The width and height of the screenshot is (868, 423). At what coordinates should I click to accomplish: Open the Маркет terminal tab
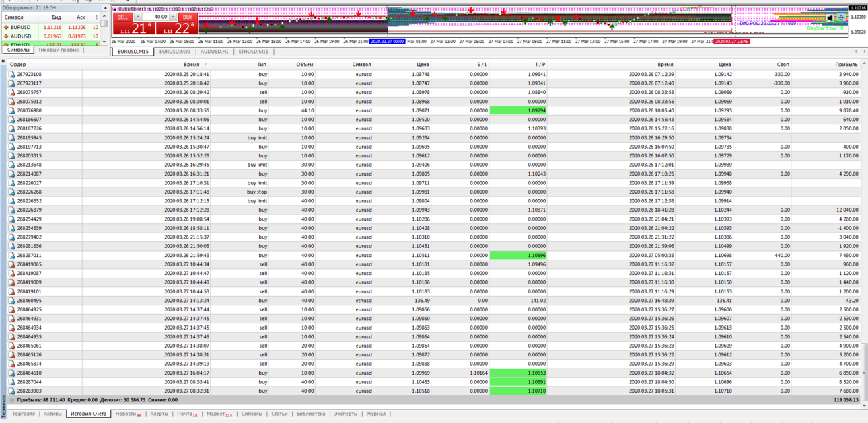(x=219, y=414)
